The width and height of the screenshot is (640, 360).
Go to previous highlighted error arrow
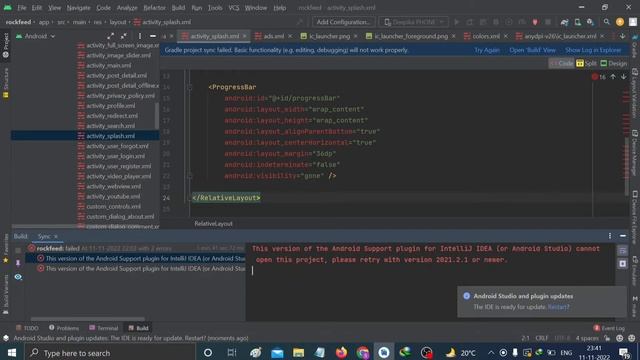click(x=613, y=77)
